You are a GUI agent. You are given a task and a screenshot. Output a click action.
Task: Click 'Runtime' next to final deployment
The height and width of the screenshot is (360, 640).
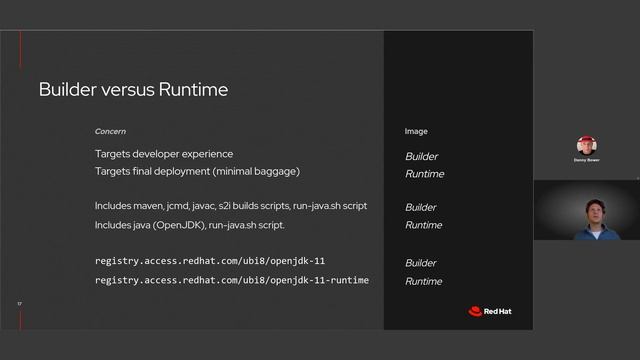[x=424, y=174]
